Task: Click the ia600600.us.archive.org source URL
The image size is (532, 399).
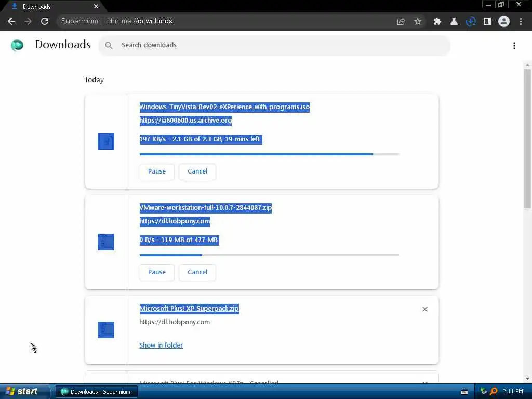Action: (185, 121)
